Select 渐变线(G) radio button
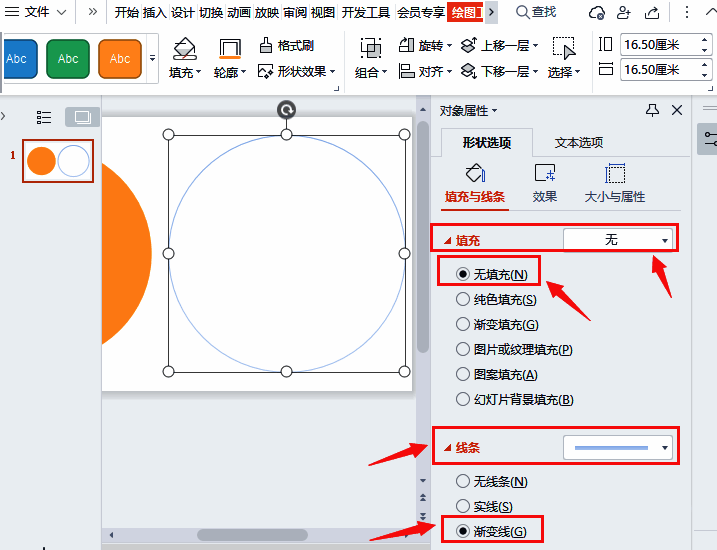 click(463, 531)
